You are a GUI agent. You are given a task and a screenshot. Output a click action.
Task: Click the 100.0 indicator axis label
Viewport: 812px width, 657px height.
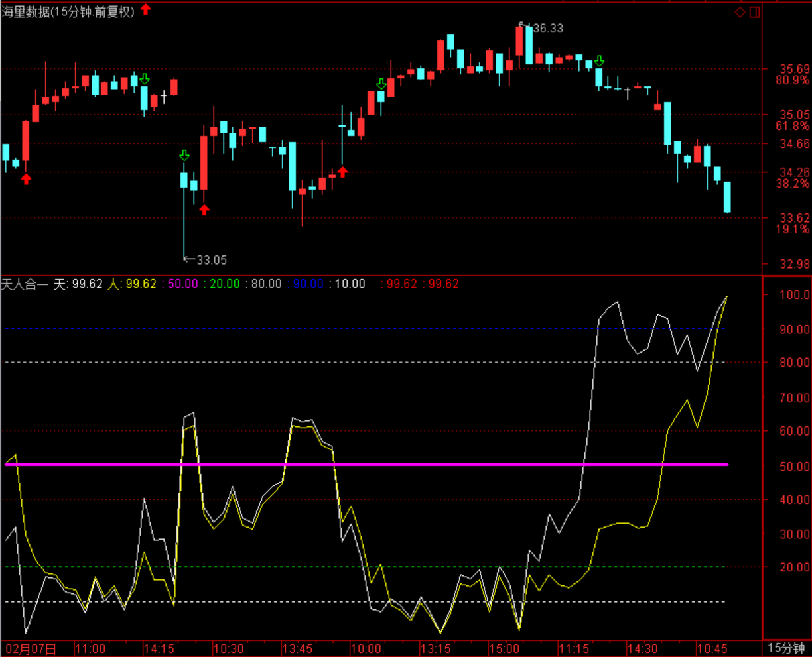point(795,295)
